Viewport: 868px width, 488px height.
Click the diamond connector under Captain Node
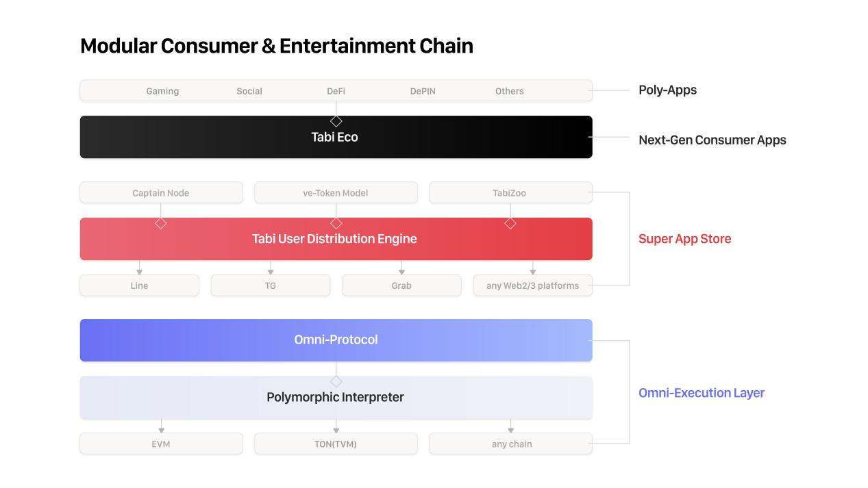161,223
